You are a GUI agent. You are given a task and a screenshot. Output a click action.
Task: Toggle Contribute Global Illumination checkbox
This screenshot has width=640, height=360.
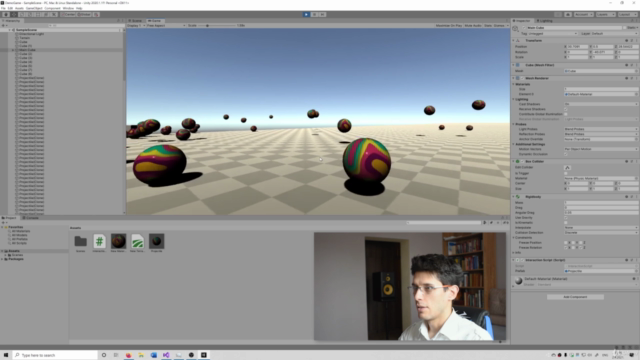[x=566, y=114]
